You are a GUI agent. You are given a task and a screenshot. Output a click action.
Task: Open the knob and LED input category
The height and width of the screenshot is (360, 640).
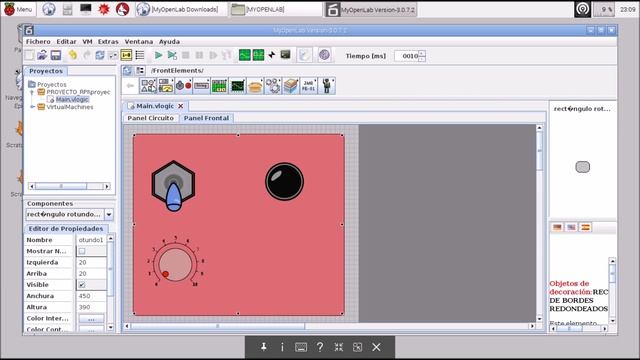(183, 86)
